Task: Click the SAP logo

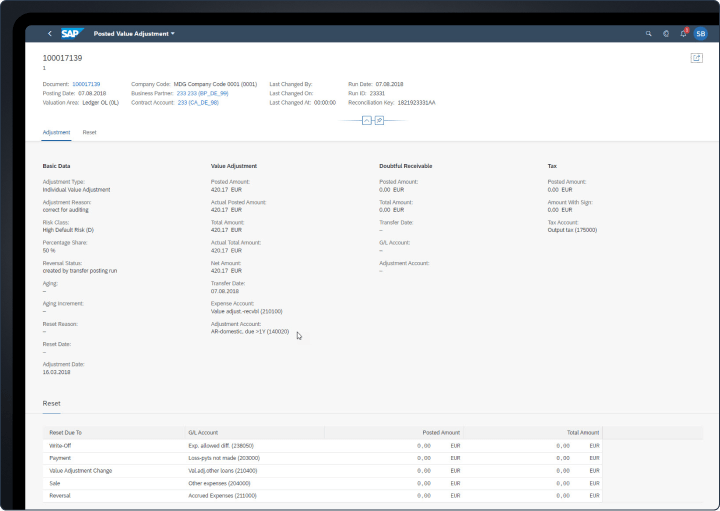Action: (72, 34)
